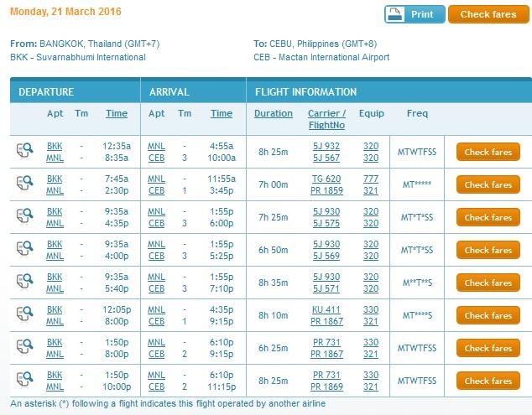Screen dimensions: 532x415
Task: Sort flights by Duration header
Action: click(274, 113)
